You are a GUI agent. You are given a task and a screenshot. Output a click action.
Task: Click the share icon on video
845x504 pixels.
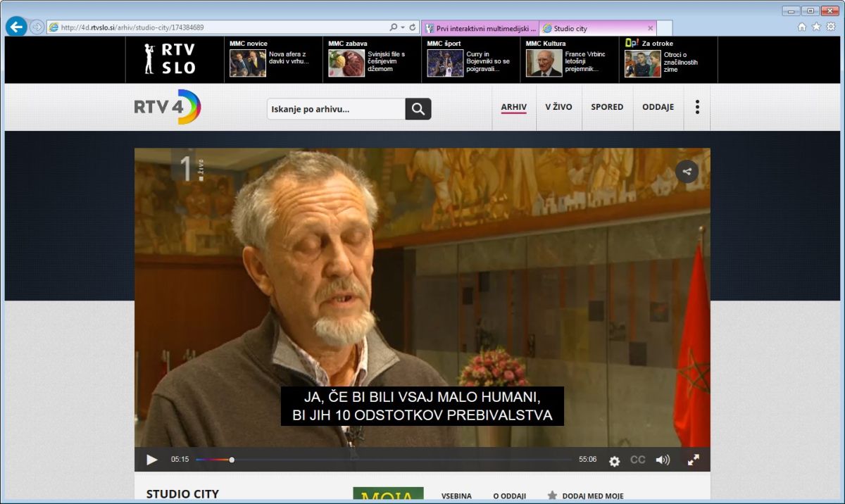pyautogui.click(x=687, y=172)
